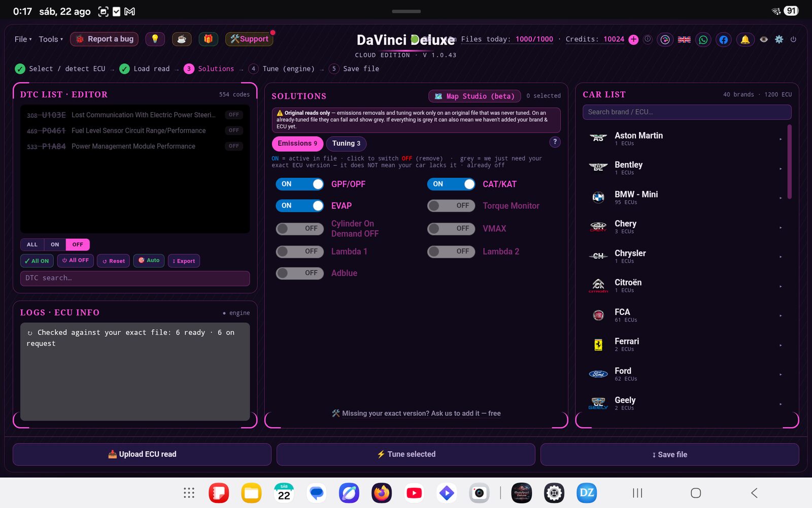Open Firefox from the taskbar

pos(382,493)
